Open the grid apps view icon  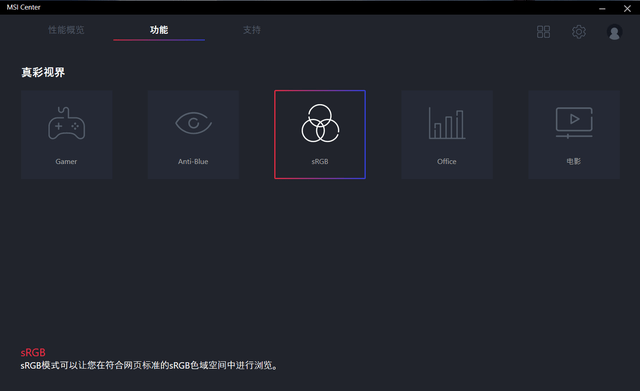click(x=543, y=32)
